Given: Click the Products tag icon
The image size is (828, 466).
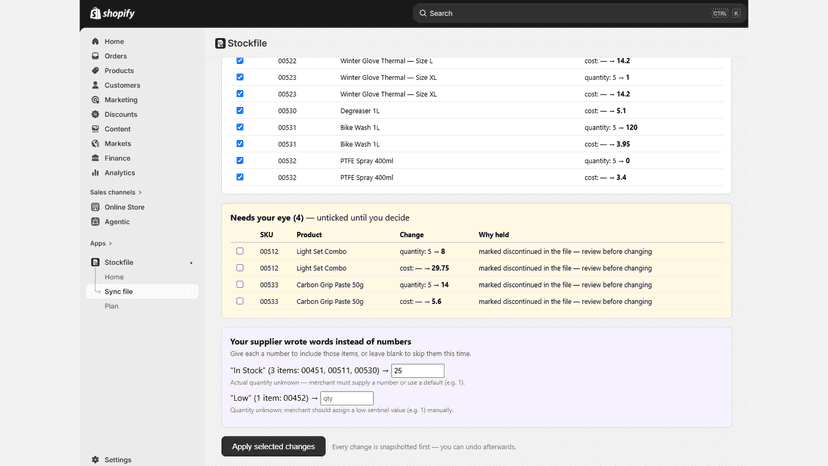Looking at the screenshot, I should 95,70.
